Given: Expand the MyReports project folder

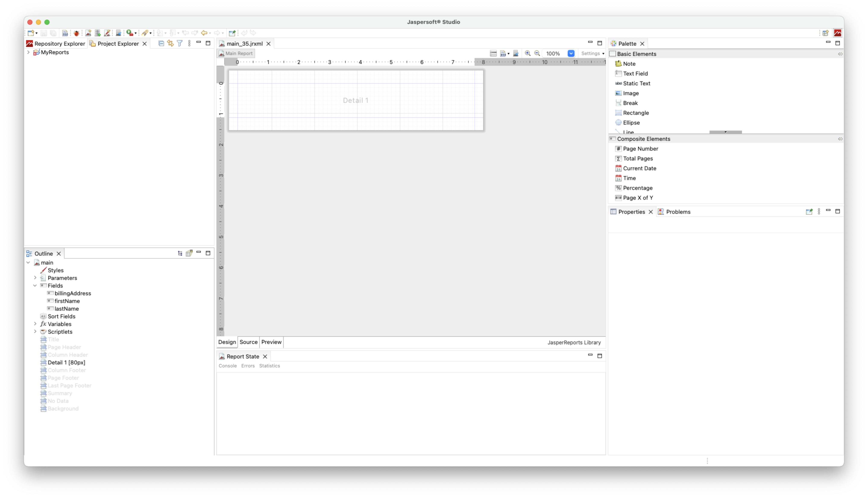Looking at the screenshot, I should [x=28, y=52].
